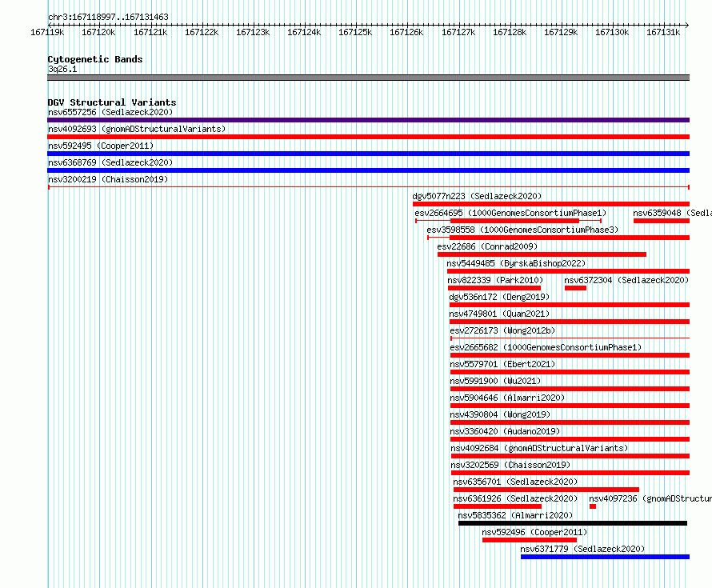
Task: Open esv2665682 (1000GenomesConsortiumPhase1) label
Action: (x=546, y=347)
